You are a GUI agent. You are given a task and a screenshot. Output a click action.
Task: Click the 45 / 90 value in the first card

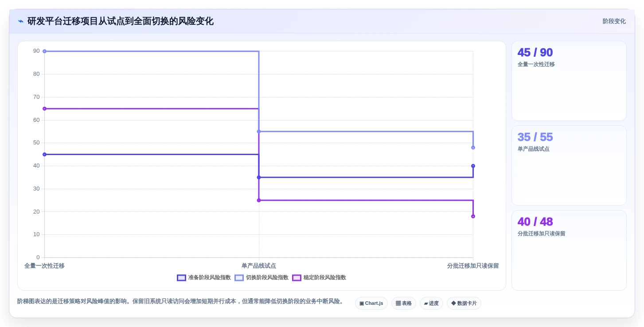click(x=535, y=52)
